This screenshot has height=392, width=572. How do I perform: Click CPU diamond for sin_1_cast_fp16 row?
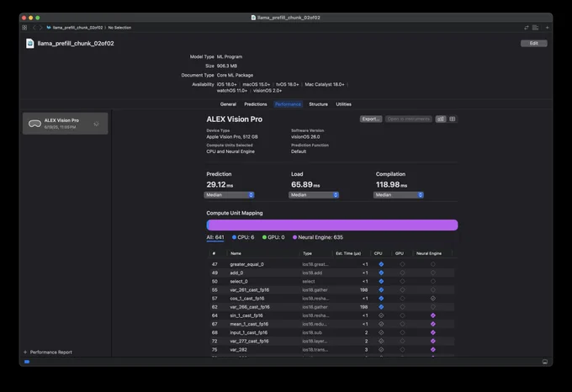381,315
